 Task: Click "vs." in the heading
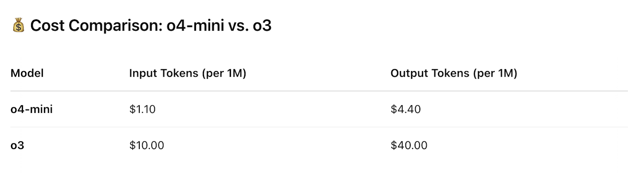pyautogui.click(x=238, y=26)
